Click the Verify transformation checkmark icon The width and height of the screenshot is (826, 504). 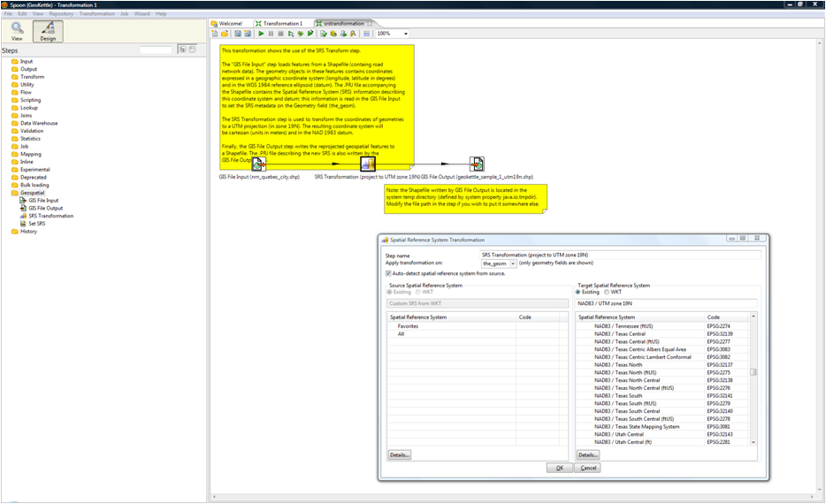324,34
